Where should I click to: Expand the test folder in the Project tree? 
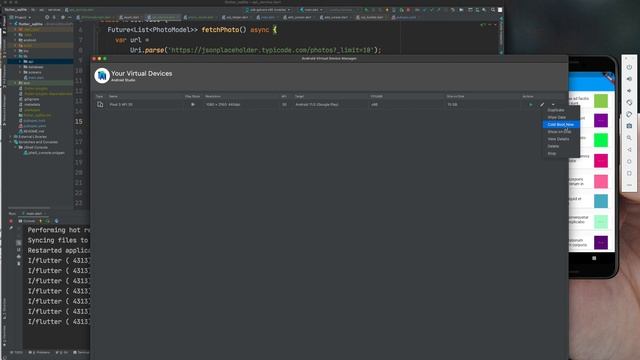point(16,83)
